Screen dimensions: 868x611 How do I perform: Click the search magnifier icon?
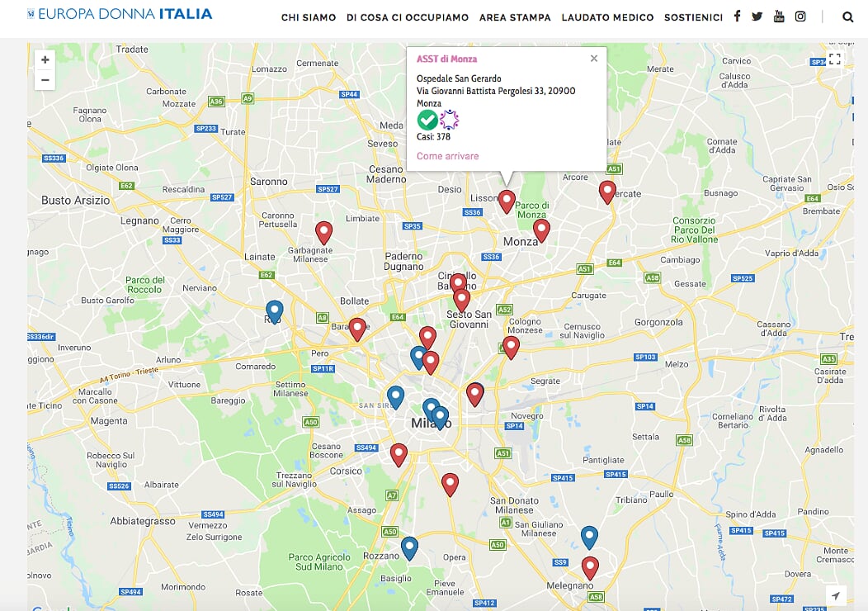pyautogui.click(x=848, y=17)
